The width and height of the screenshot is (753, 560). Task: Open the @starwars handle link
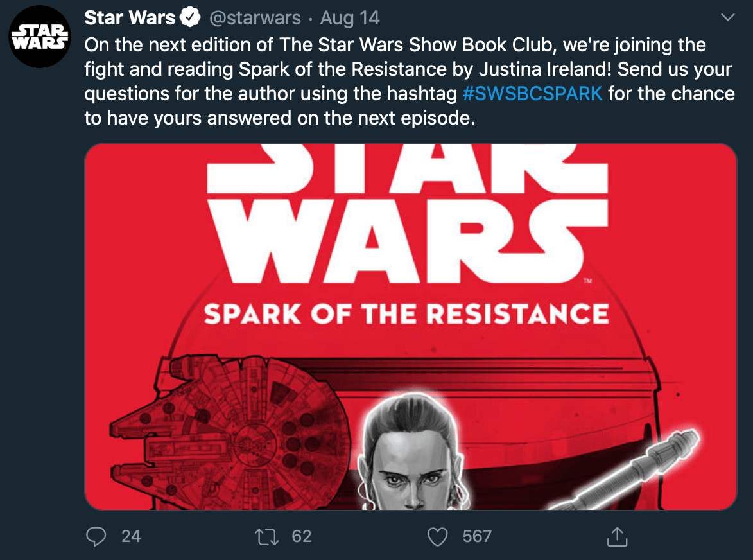tap(255, 18)
